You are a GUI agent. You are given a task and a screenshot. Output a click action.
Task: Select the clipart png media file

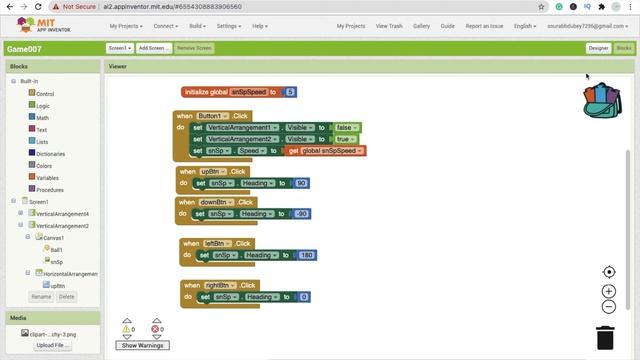pos(49,334)
